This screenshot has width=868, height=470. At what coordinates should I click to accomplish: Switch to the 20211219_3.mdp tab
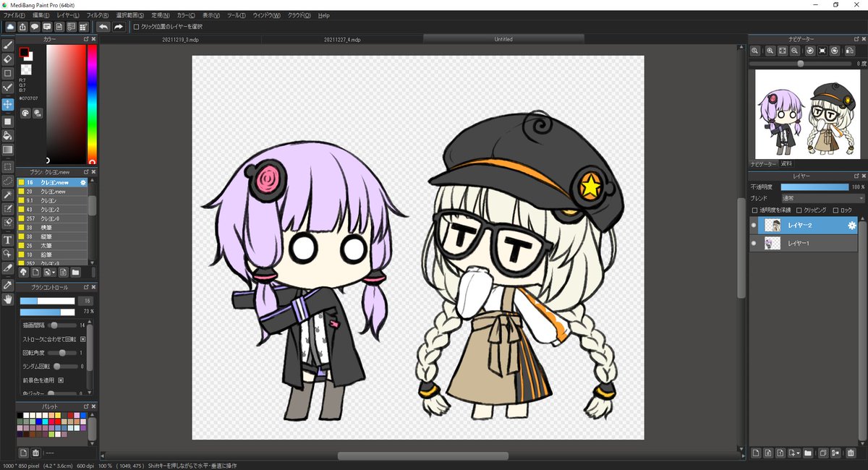(x=180, y=40)
